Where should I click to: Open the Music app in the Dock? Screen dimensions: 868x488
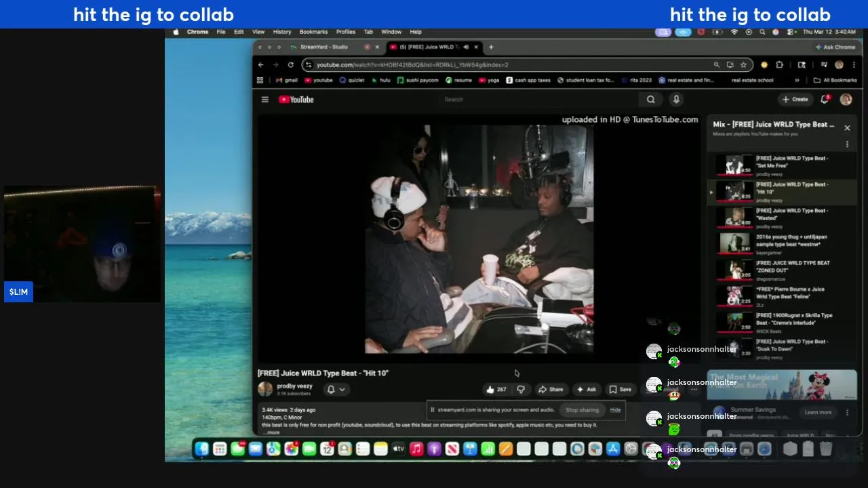point(416,449)
